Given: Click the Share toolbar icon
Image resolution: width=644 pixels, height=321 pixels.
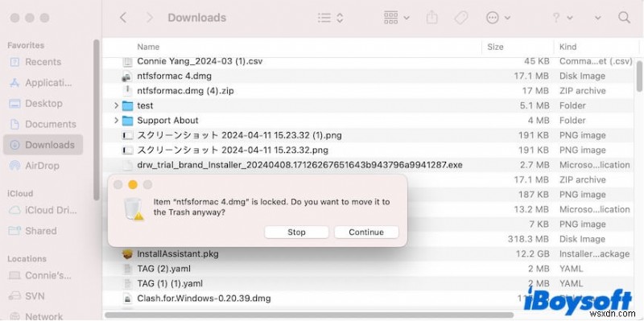Looking at the screenshot, I should 431,18.
